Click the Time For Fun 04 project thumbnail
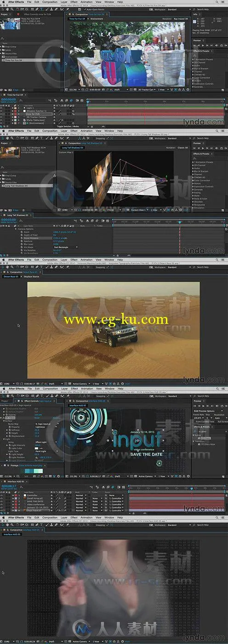The image size is (228, 644). click(x=9, y=24)
